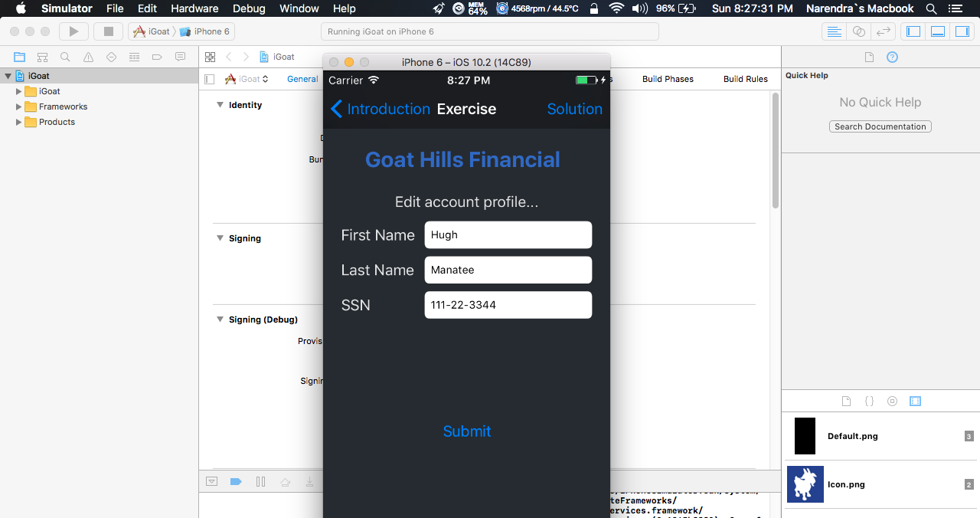Collapse the Signing (Debug) section
This screenshot has width=980, height=518.
(220, 320)
